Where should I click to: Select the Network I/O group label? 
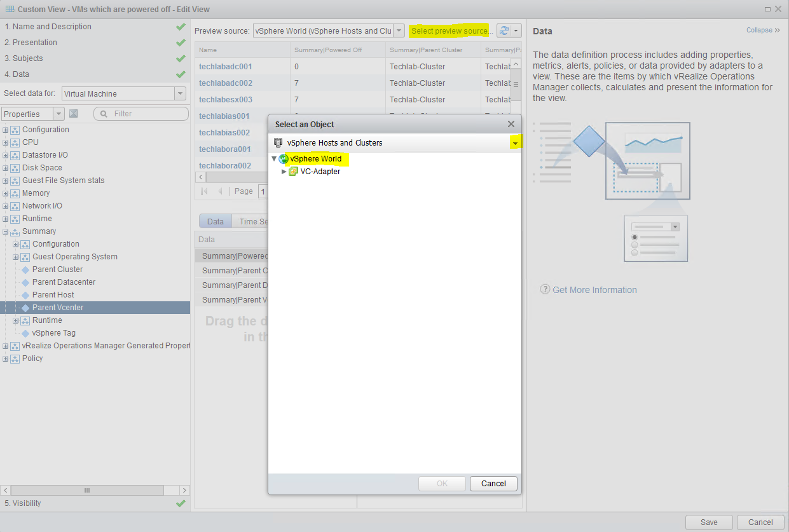click(42, 206)
